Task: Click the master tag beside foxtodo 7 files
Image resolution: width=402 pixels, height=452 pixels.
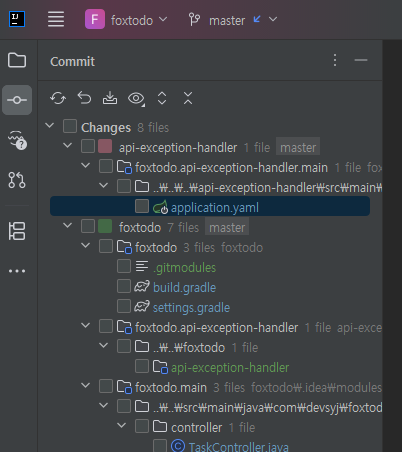Action: [x=227, y=227]
